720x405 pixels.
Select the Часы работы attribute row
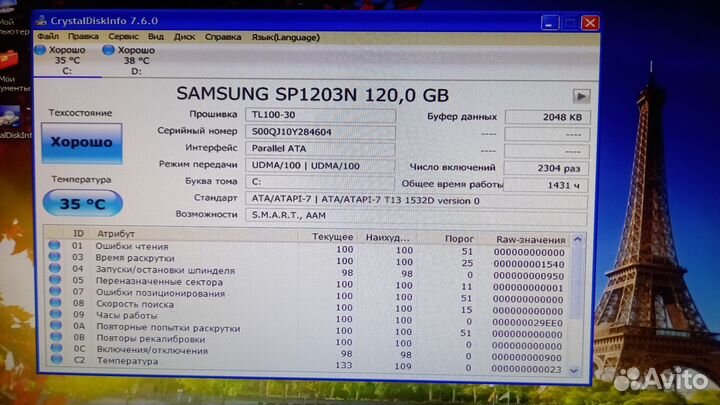pyautogui.click(x=308, y=318)
